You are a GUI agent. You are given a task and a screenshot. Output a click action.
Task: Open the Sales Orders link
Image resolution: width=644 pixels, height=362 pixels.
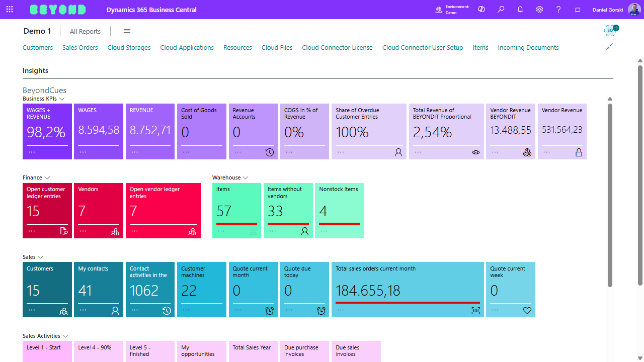pyautogui.click(x=80, y=48)
